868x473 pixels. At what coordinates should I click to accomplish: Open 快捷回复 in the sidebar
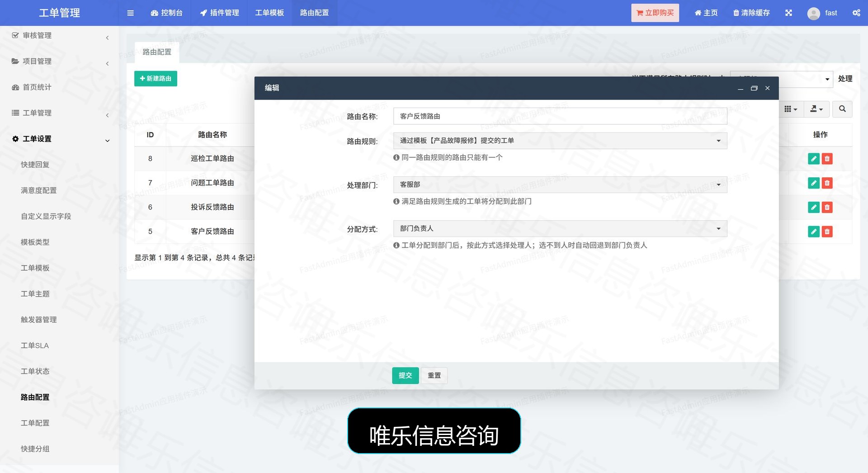click(x=35, y=165)
